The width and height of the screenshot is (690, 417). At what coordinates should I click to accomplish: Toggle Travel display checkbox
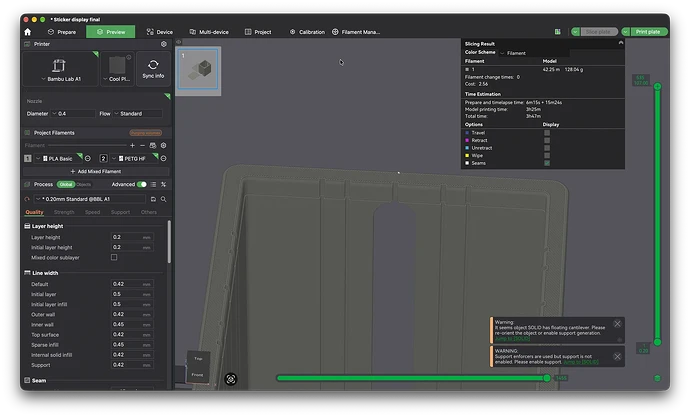[547, 132]
